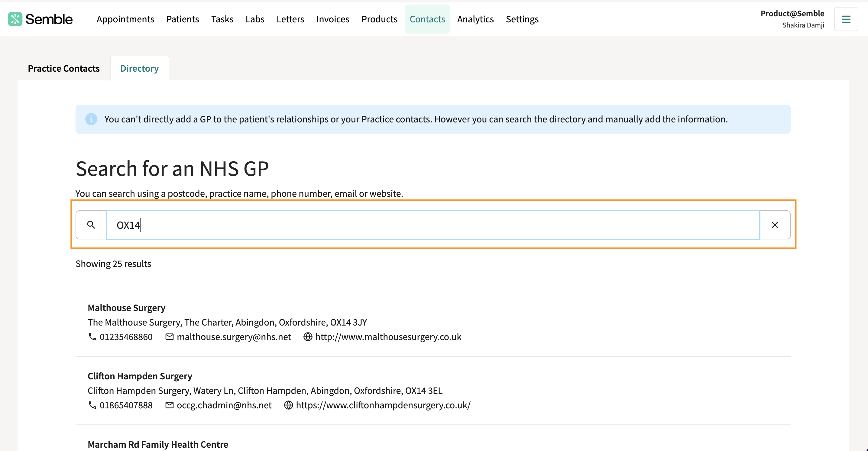
Task: Open the Appointments menu
Action: [x=125, y=19]
